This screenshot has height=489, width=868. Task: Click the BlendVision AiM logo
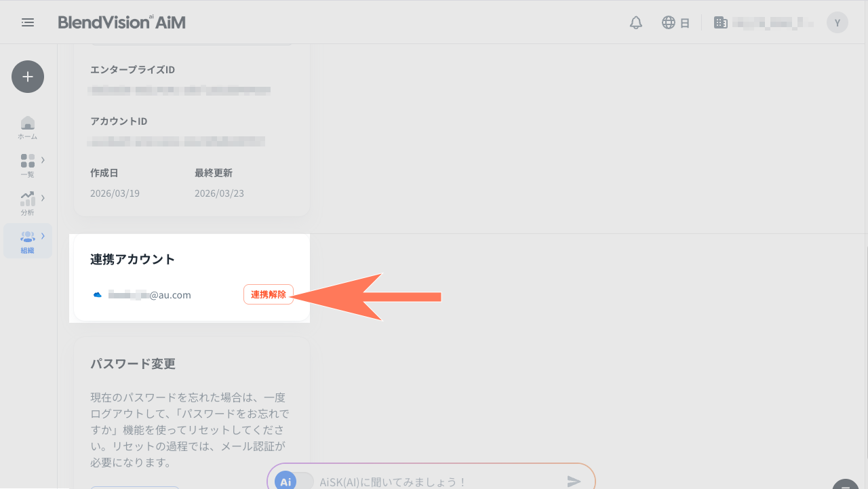click(x=121, y=22)
